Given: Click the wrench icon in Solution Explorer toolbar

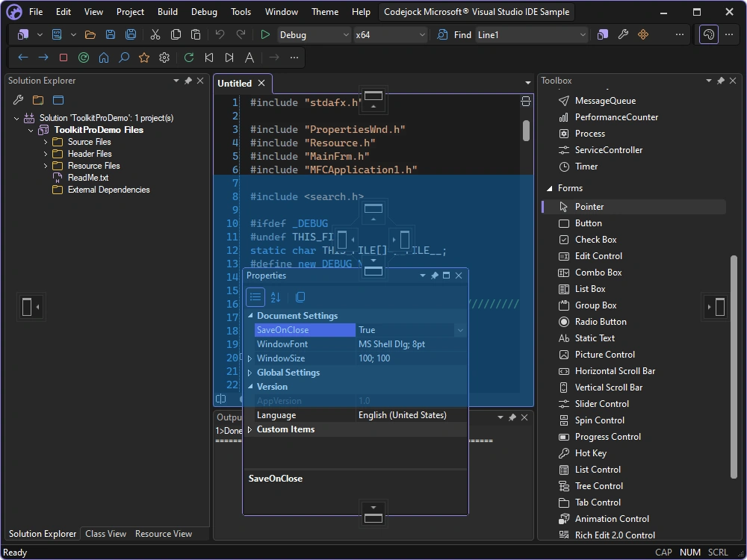Looking at the screenshot, I should click(x=18, y=100).
